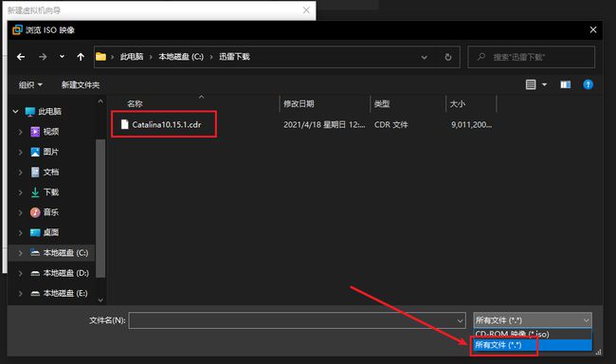
Task: Go forward with the right arrow button
Action: click(43, 58)
